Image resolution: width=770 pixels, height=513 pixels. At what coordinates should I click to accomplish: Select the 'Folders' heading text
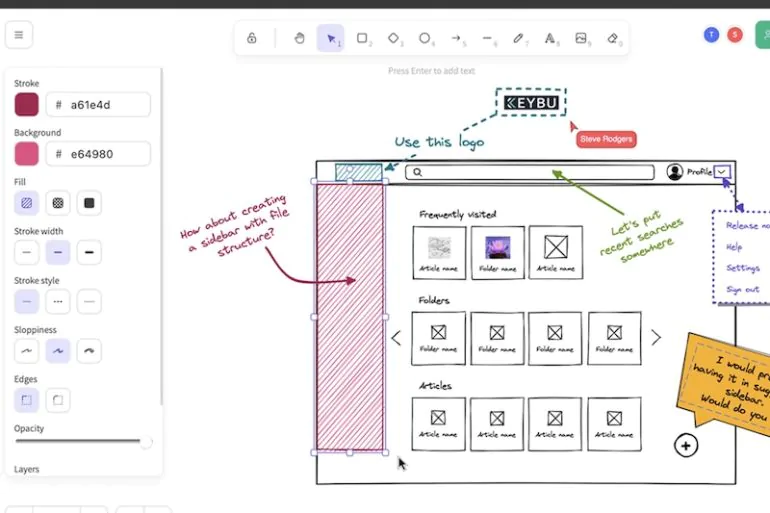pyautogui.click(x=434, y=300)
